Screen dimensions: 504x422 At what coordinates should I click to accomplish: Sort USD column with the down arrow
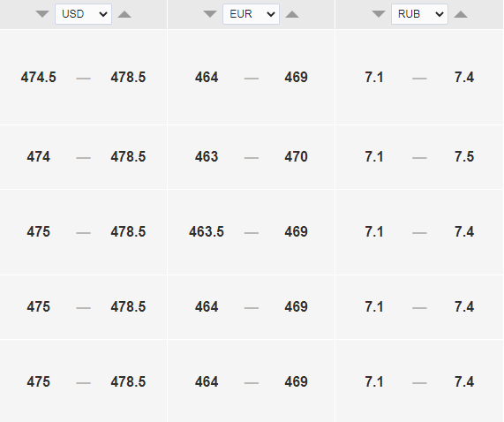coord(42,14)
